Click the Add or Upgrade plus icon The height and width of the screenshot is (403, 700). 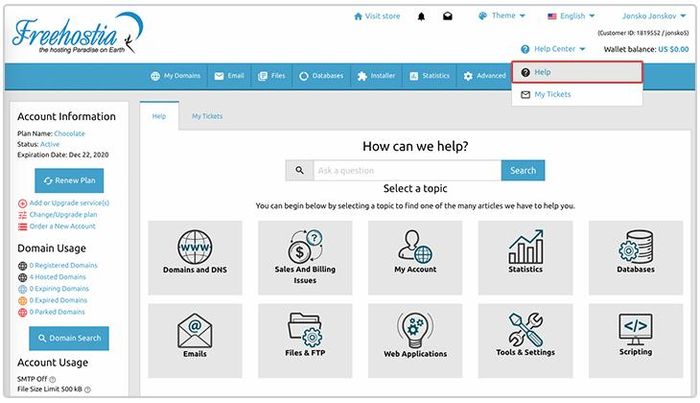(22, 204)
